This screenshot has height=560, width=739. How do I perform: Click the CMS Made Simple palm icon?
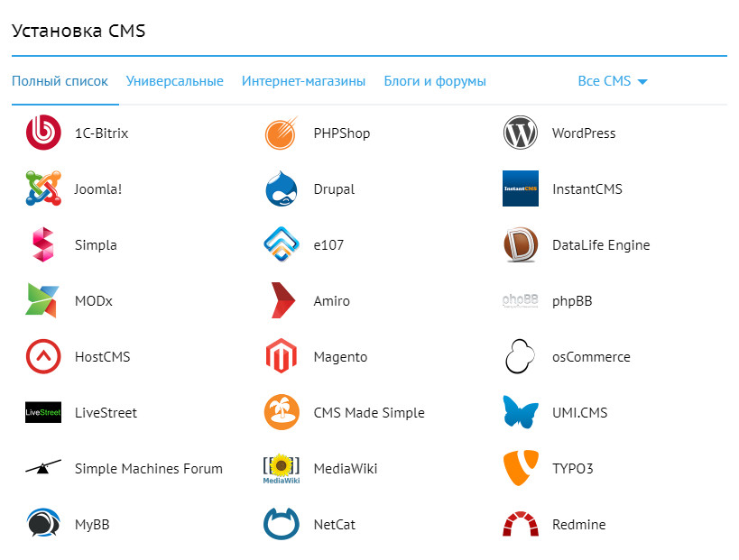282,412
